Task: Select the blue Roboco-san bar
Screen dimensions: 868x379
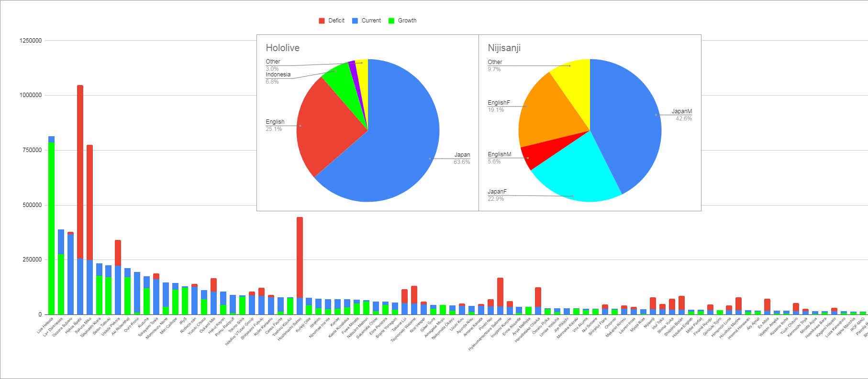Action: tap(194, 301)
